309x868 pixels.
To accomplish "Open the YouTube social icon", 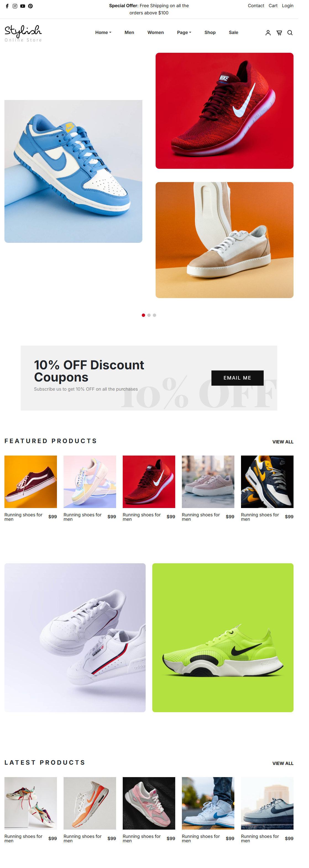I will [x=23, y=6].
